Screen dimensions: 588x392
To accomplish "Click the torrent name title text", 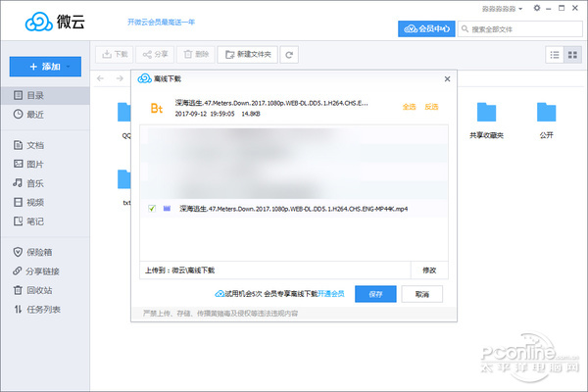I will coord(271,103).
